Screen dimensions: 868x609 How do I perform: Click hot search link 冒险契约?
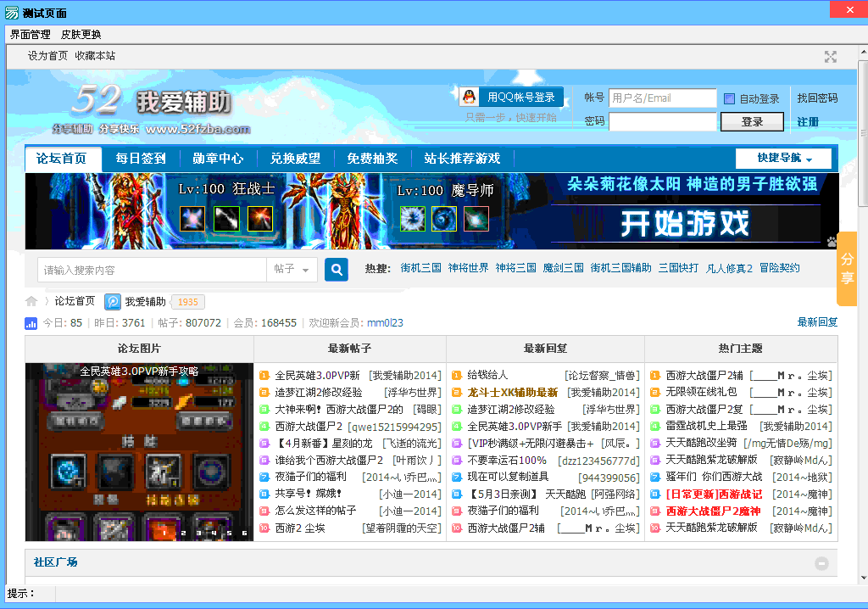point(780,268)
